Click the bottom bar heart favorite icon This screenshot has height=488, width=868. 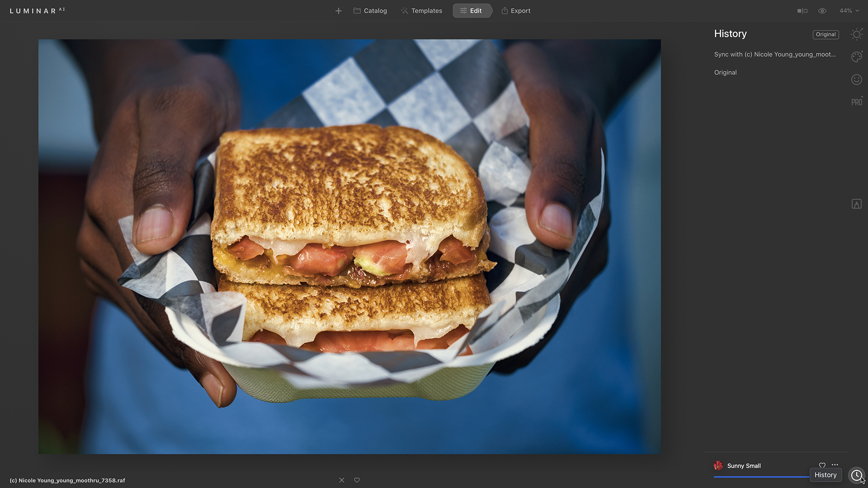[357, 480]
